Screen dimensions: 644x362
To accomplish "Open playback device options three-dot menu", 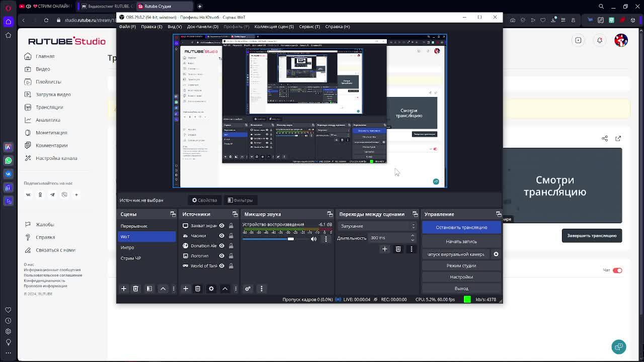I will [x=326, y=239].
